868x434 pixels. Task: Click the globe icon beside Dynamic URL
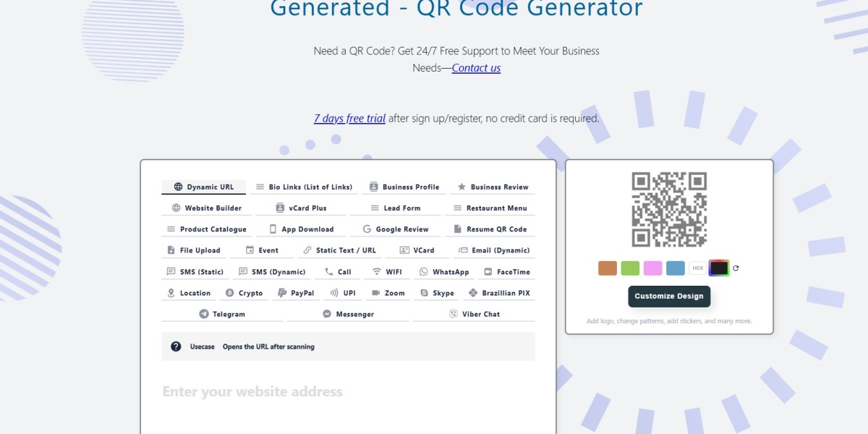click(178, 187)
